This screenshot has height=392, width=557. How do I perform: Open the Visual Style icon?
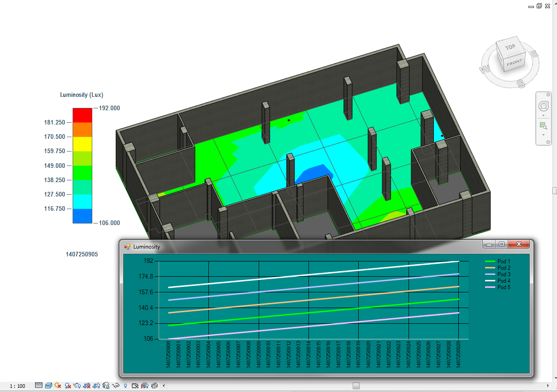(x=47, y=385)
